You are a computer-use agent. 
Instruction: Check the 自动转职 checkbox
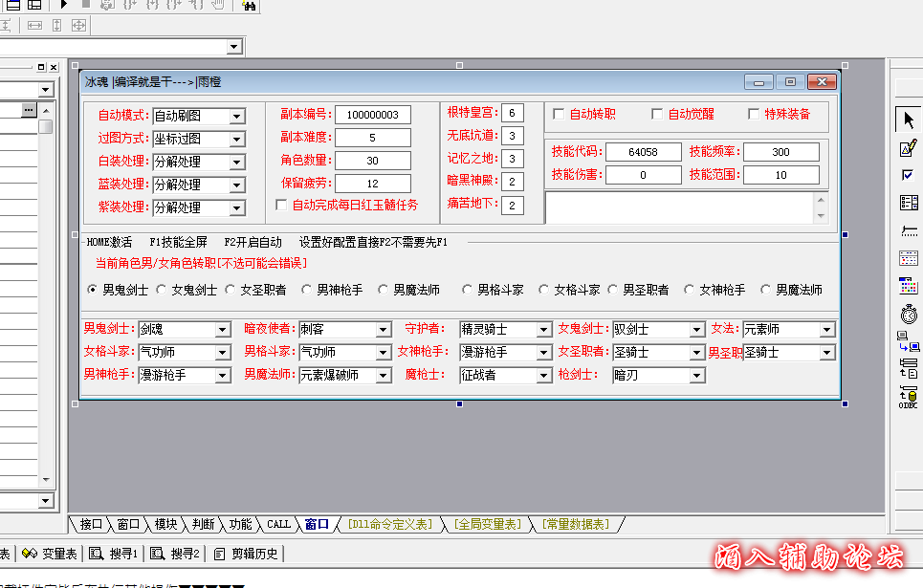click(560, 115)
